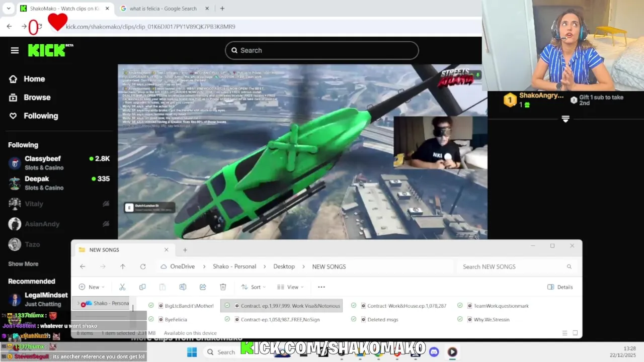
Task: Click the OneDrive cloud icon in breadcrumb
Action: 164,266
